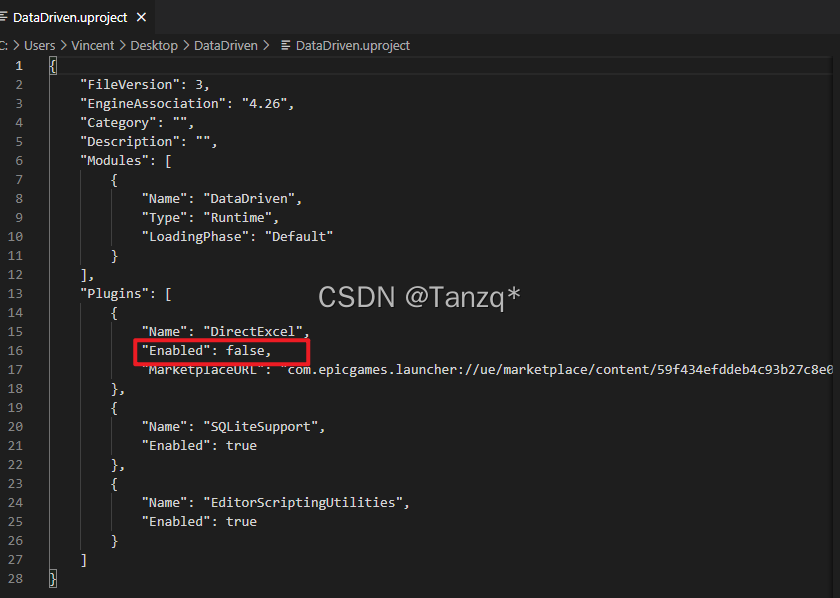This screenshot has height=598, width=840.
Task: Click the C: drive breadcrumb segment
Action: click(4, 46)
